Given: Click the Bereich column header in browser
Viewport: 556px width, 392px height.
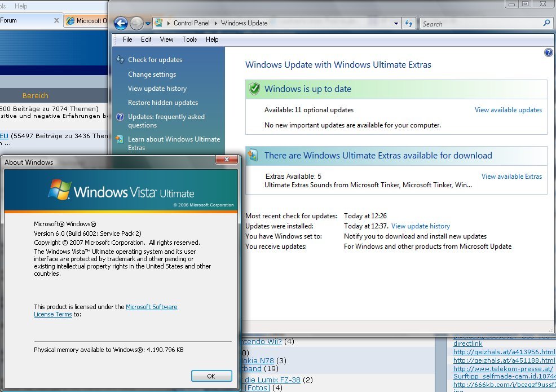Looking at the screenshot, I should (35, 95).
